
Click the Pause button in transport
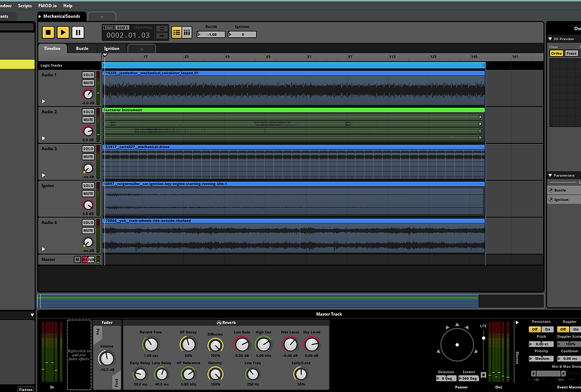coord(78,33)
